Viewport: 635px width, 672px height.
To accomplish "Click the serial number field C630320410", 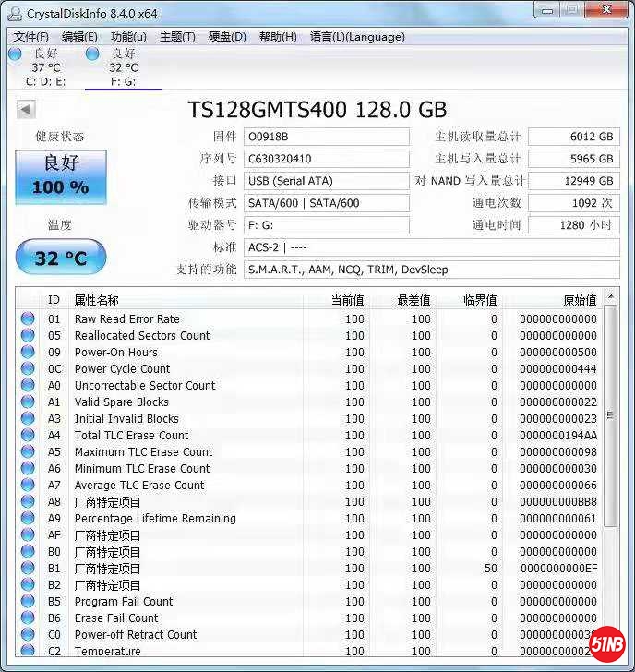I will click(326, 159).
